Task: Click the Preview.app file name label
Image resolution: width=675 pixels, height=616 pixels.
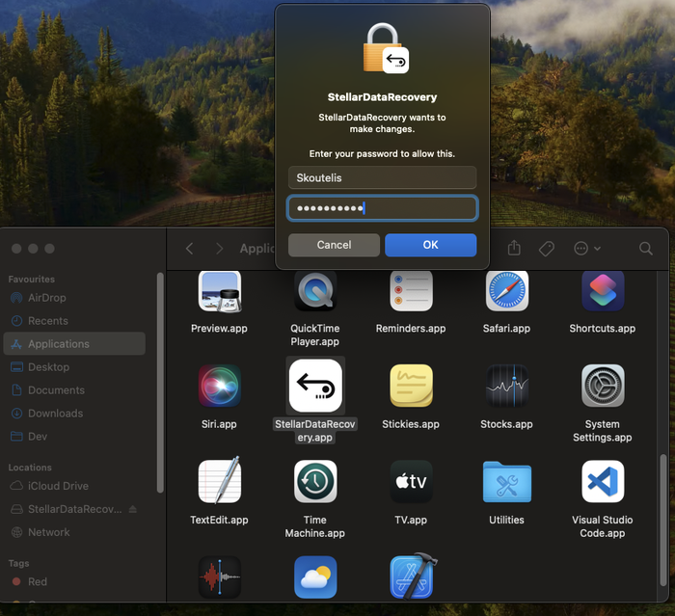Action: coord(220,329)
